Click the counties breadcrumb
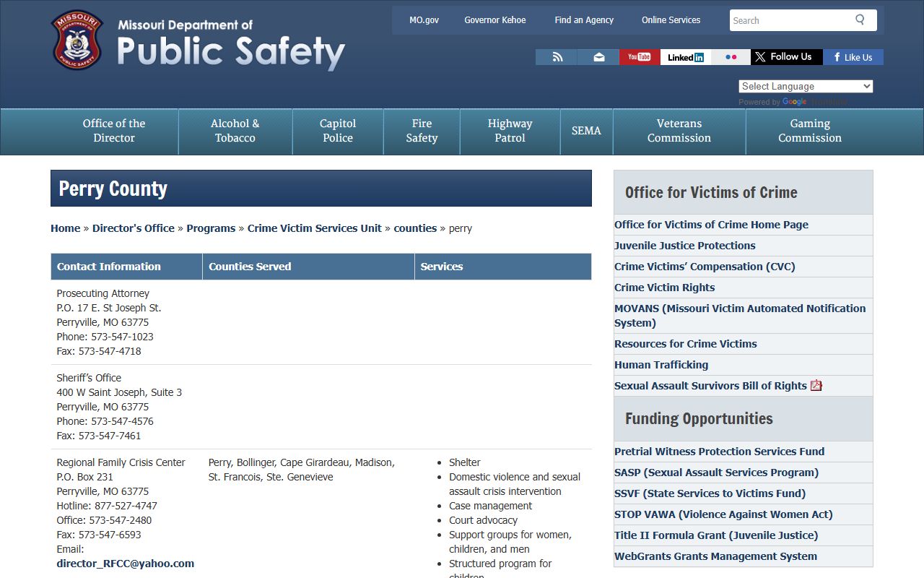Image resolution: width=924 pixels, height=578 pixels. tap(415, 228)
